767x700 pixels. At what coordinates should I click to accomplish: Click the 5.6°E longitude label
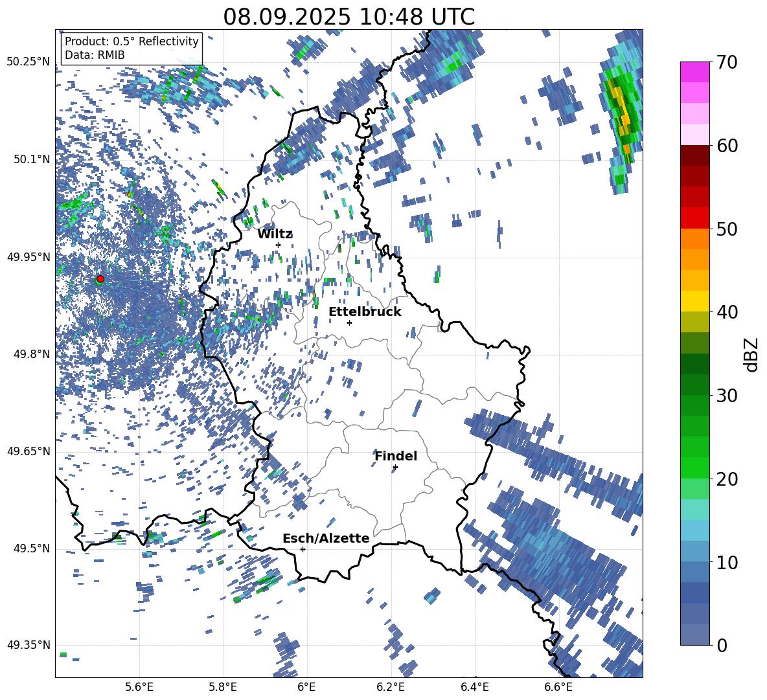(x=139, y=687)
